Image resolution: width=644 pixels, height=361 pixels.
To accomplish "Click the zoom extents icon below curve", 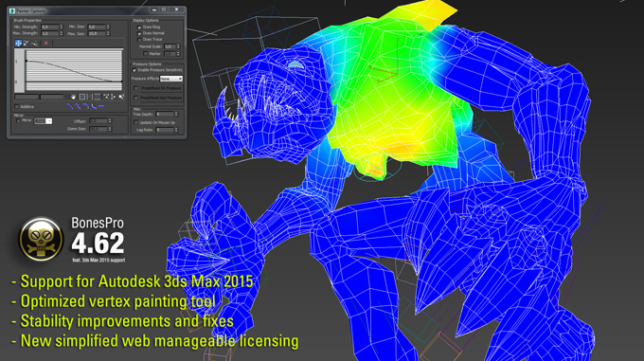I will [82, 97].
